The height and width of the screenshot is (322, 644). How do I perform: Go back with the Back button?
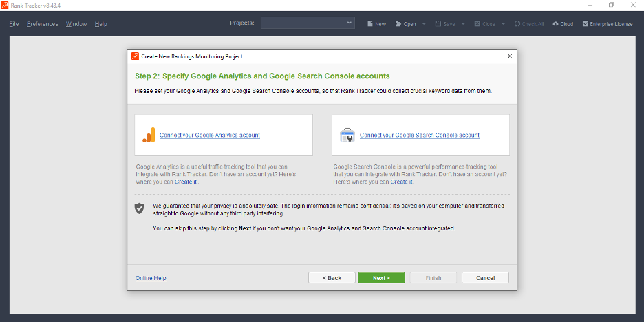(x=332, y=278)
